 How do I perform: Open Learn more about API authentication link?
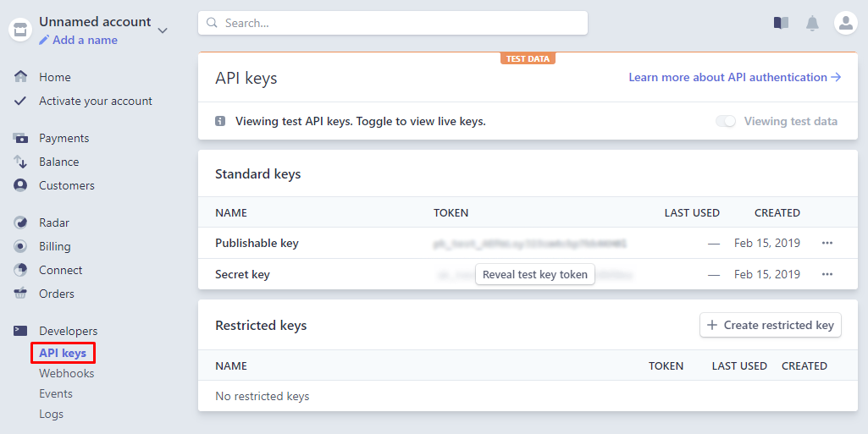pos(734,77)
